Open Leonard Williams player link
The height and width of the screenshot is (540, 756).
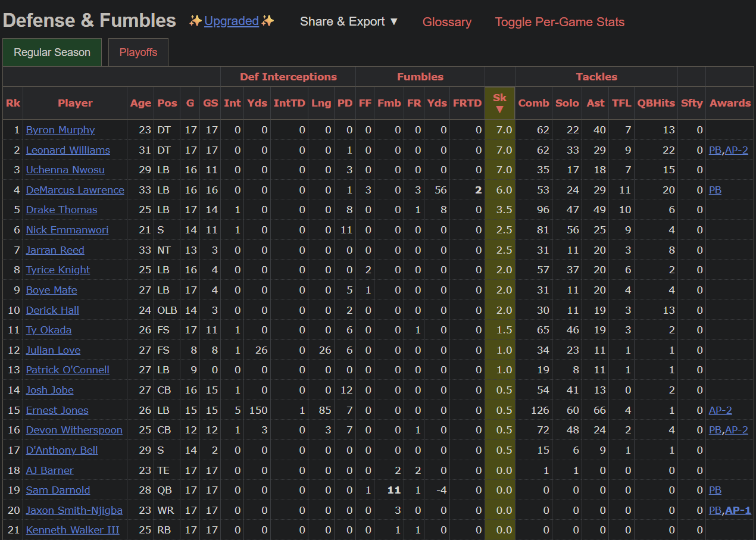click(68, 150)
